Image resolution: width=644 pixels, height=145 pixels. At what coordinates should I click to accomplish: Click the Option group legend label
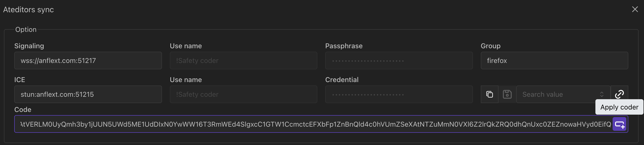[x=26, y=29]
